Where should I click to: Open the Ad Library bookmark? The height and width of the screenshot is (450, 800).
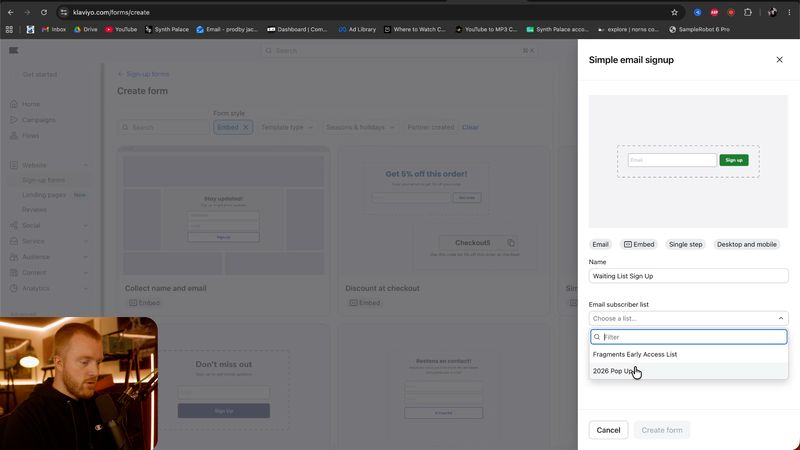click(357, 30)
